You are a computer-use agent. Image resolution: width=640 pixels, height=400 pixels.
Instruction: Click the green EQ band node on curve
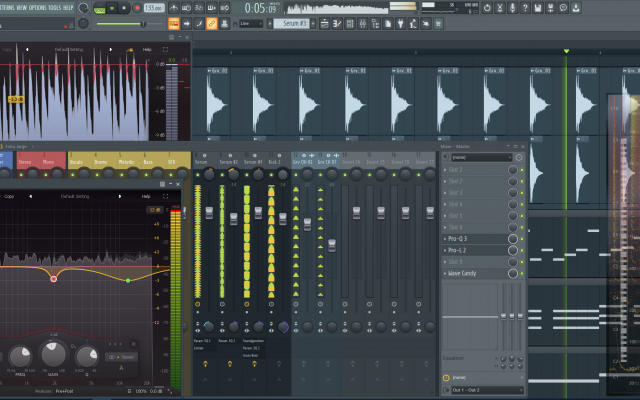pos(128,280)
